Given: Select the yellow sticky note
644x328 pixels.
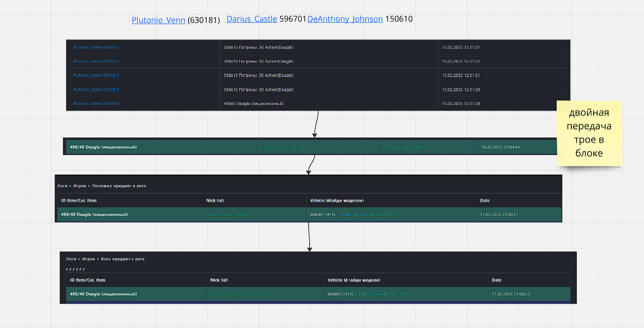Looking at the screenshot, I should point(589,133).
